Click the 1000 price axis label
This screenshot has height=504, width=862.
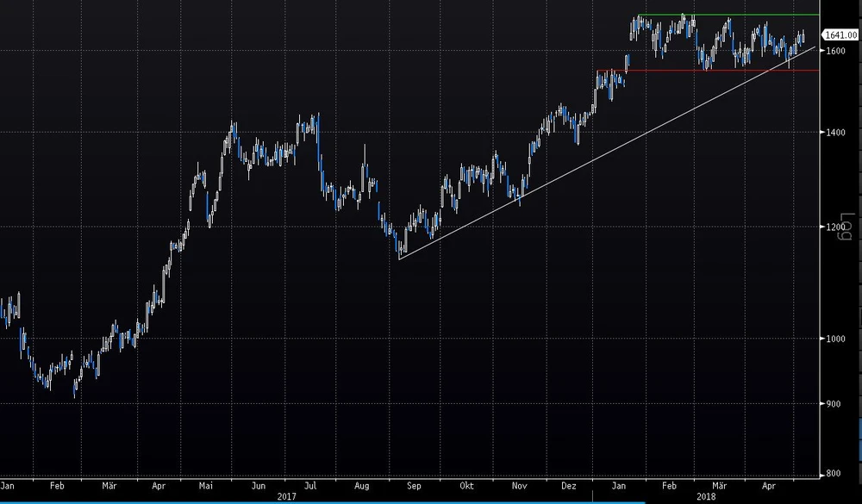[833, 339]
